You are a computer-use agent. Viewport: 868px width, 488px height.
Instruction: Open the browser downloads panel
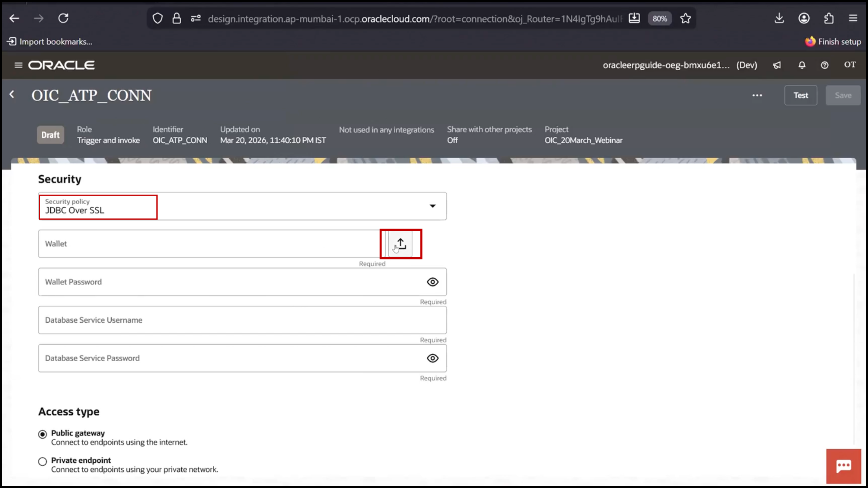click(x=779, y=19)
